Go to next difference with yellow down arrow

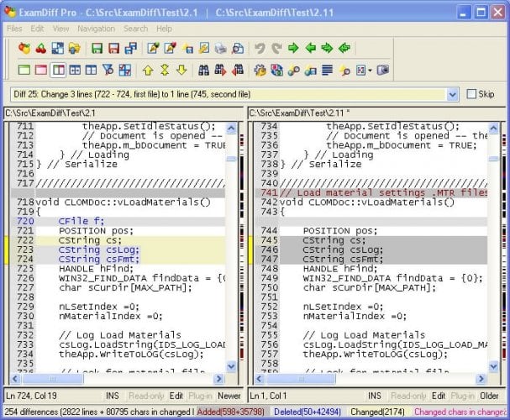[x=180, y=70]
